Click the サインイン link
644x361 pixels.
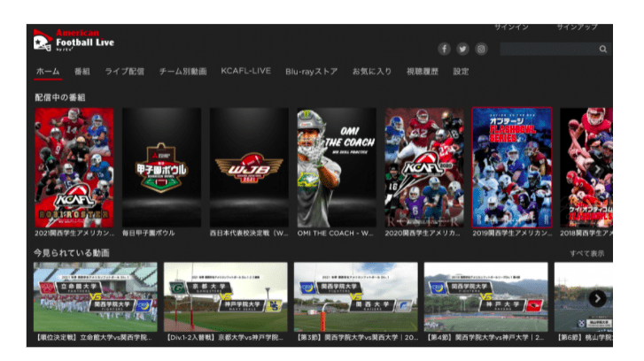pyautogui.click(x=513, y=27)
